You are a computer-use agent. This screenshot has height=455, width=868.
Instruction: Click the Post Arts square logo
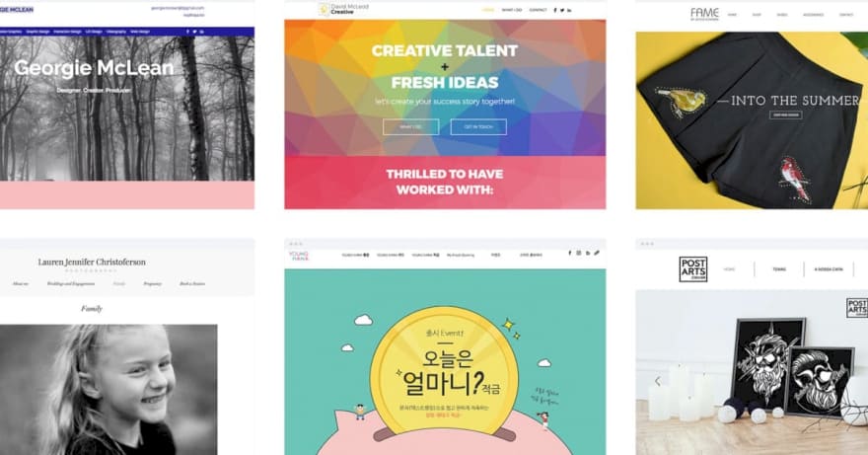tap(693, 269)
